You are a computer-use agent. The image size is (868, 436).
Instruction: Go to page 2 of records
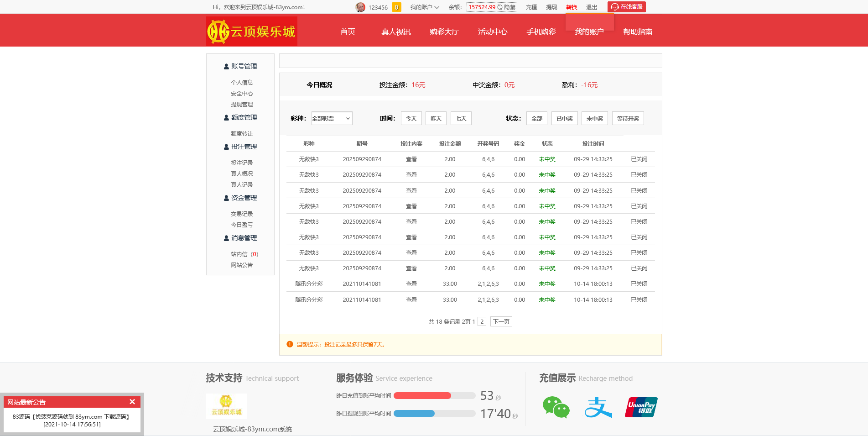(x=482, y=322)
